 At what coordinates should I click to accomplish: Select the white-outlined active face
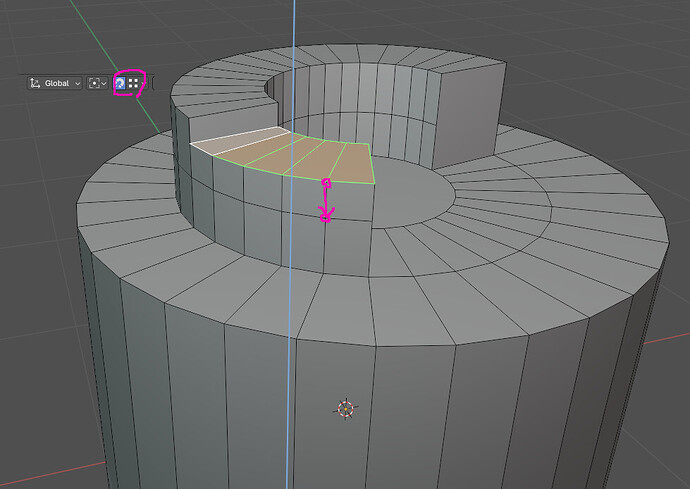[240, 139]
